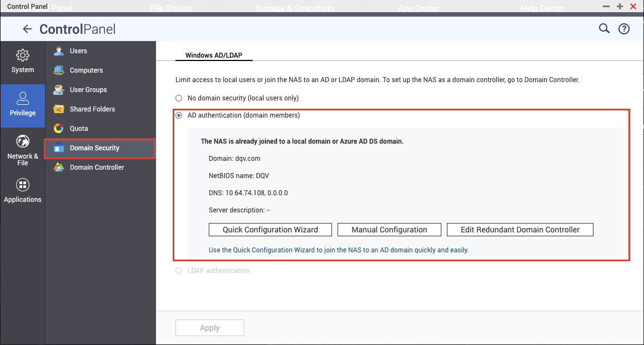
Task: Click the Quota icon in sidebar
Action: click(x=59, y=129)
